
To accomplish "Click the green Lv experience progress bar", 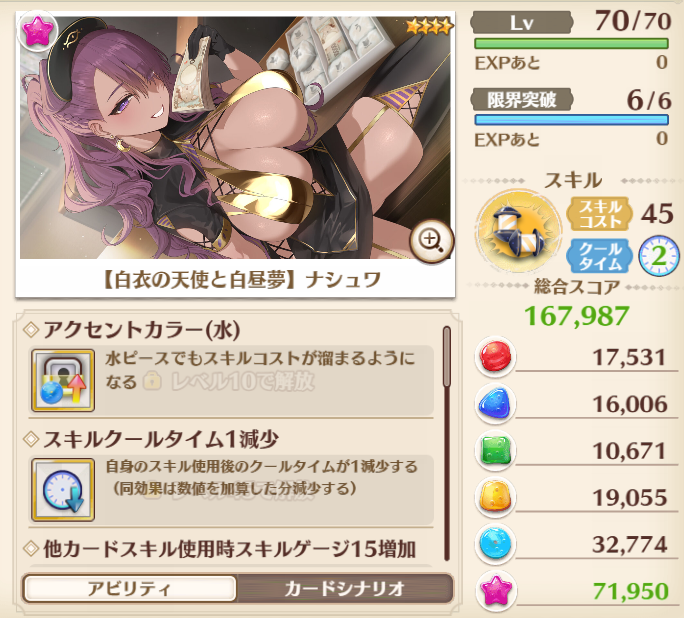I will point(571,44).
